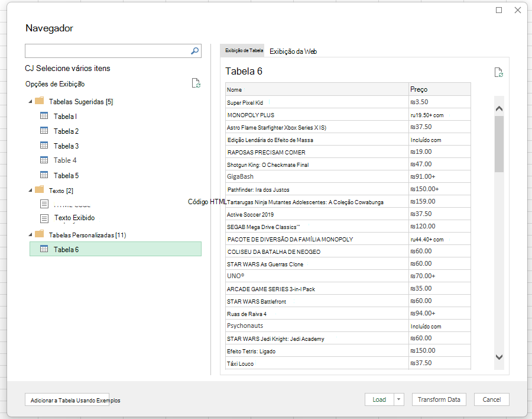
Task: Click the table icon next to Tabela I
Action: point(44,116)
